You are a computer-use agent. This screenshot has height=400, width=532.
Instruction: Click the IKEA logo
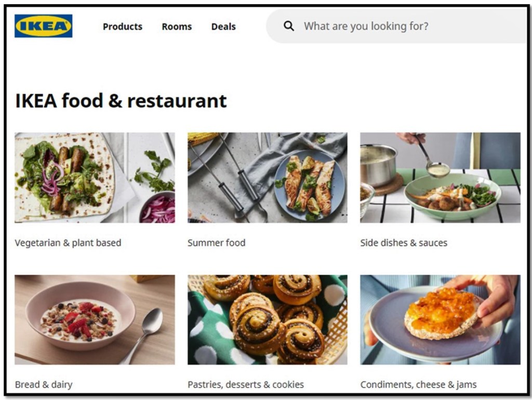point(44,26)
